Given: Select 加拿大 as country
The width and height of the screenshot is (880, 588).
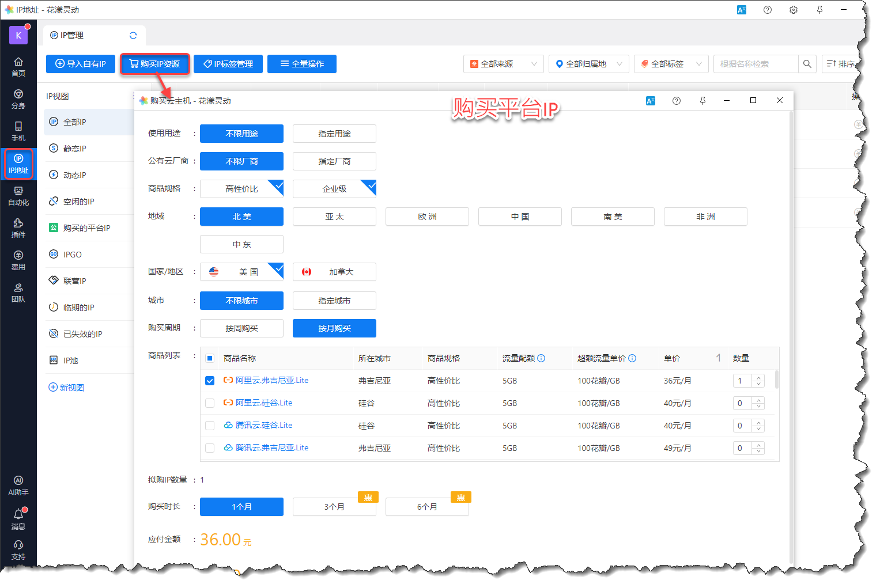Looking at the screenshot, I should point(334,272).
